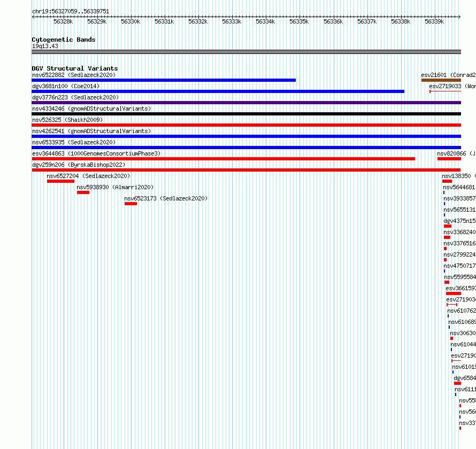Viewport: 476px width, 449px height.
Task: Click the blue bar under nsv6533935
Action: (x=246, y=148)
